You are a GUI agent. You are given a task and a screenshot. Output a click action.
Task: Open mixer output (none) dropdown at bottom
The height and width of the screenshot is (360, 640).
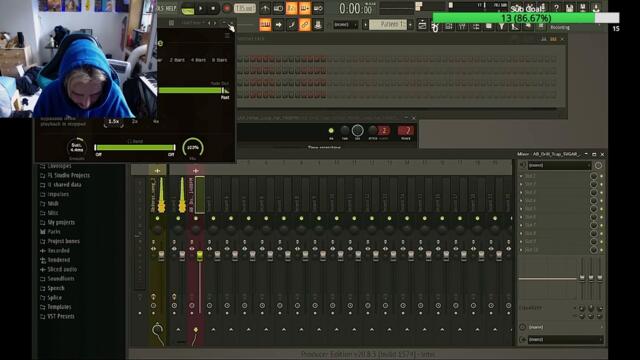pos(565,340)
